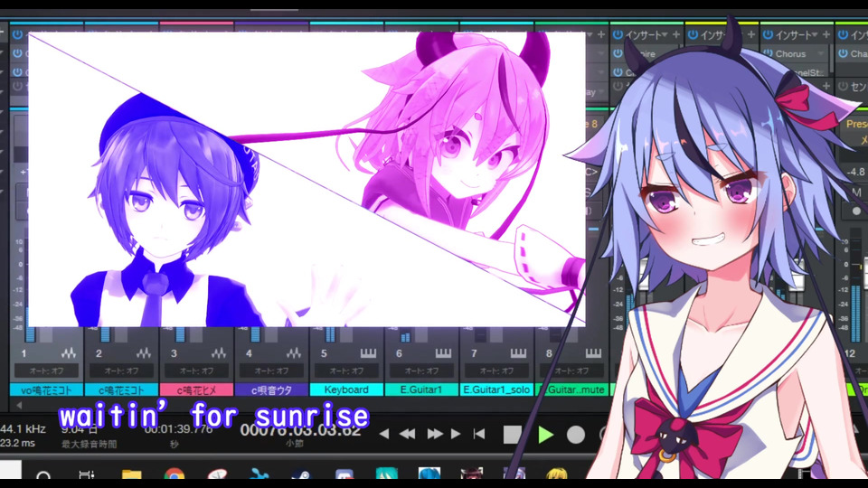Click the keyboard instrument icon on channel 5
The image size is (868, 488).
(368, 353)
